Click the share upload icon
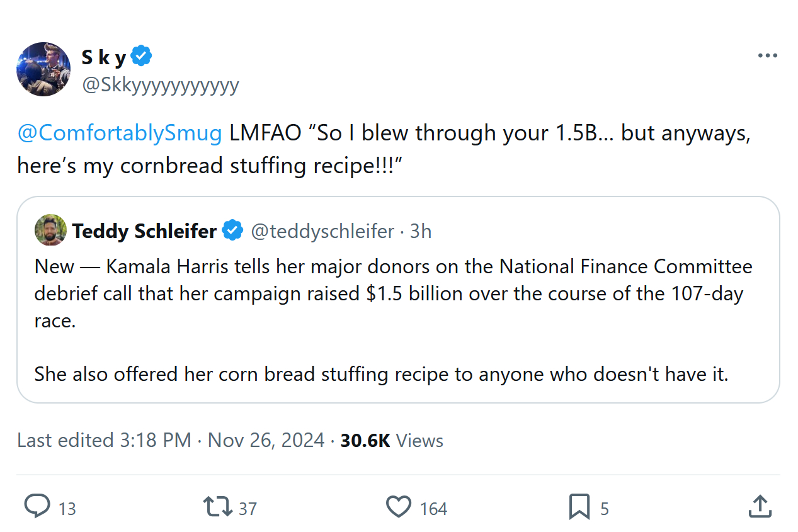 (760, 507)
